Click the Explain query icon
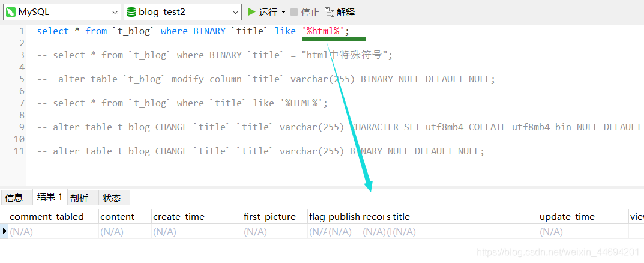The image size is (644, 263). click(x=330, y=12)
